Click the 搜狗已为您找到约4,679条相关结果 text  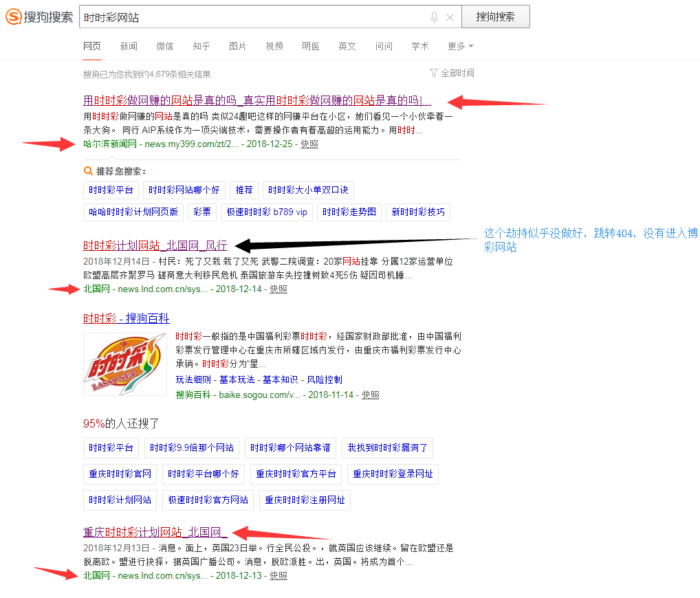click(147, 74)
